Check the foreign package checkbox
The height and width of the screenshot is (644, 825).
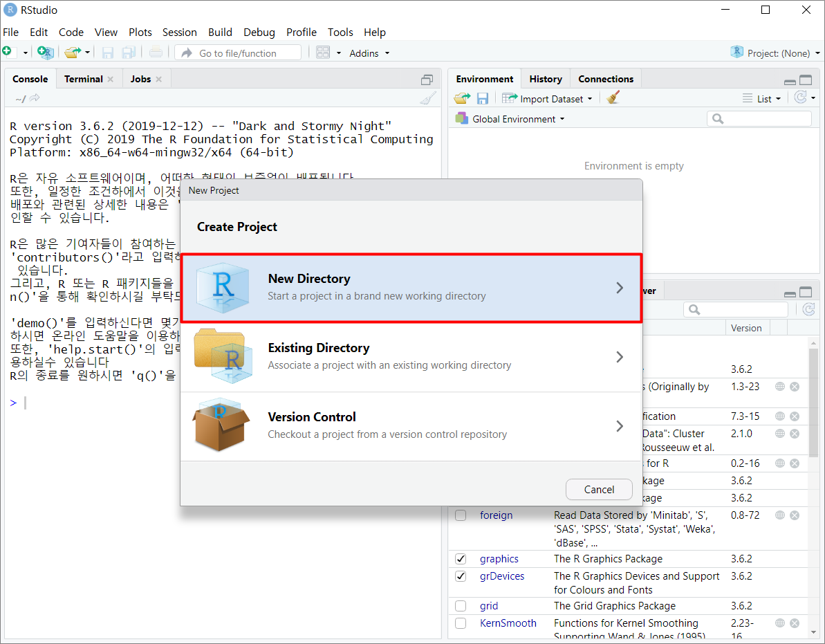click(461, 515)
